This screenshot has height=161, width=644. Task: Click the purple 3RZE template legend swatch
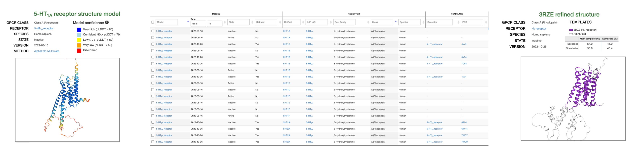(x=571, y=30)
